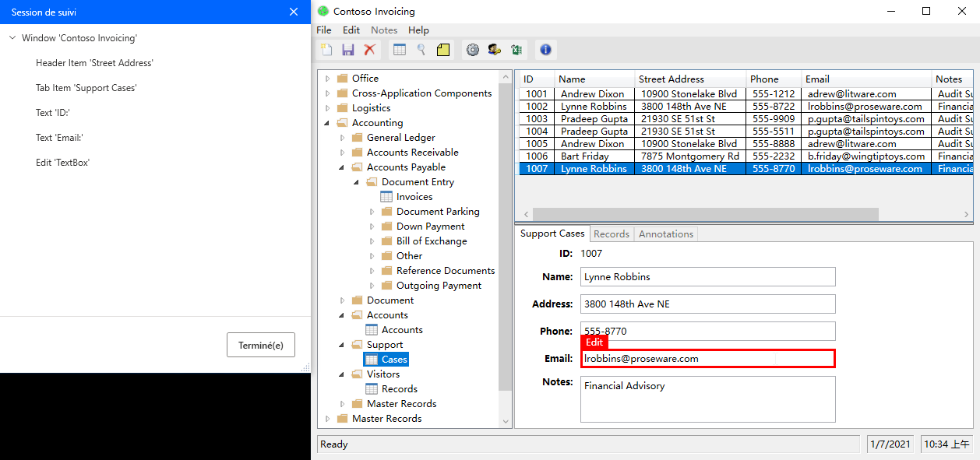Select the Support Cases tab
This screenshot has width=980, height=460.
click(552, 234)
